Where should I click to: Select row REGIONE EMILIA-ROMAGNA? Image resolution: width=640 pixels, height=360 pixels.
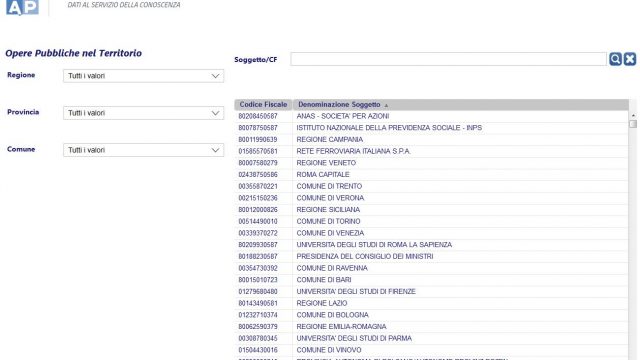click(x=431, y=327)
